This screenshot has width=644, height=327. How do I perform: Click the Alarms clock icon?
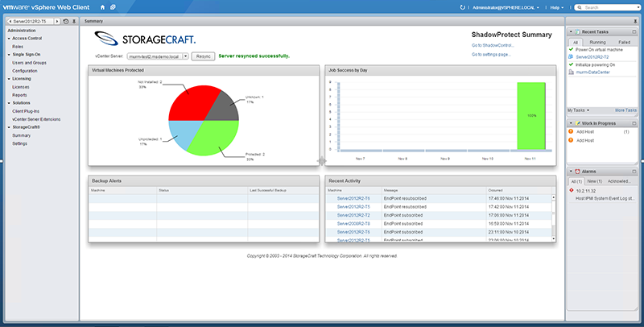click(x=577, y=172)
